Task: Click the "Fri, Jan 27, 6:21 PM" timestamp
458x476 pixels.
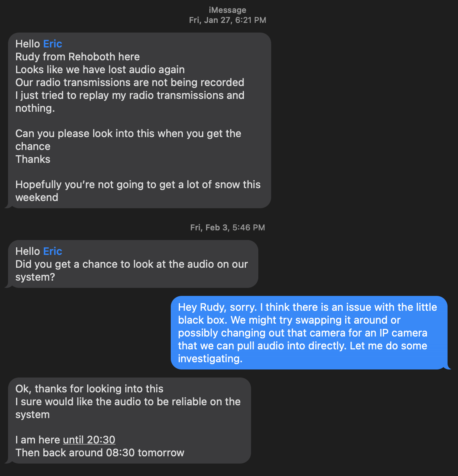Action: tap(227, 20)
